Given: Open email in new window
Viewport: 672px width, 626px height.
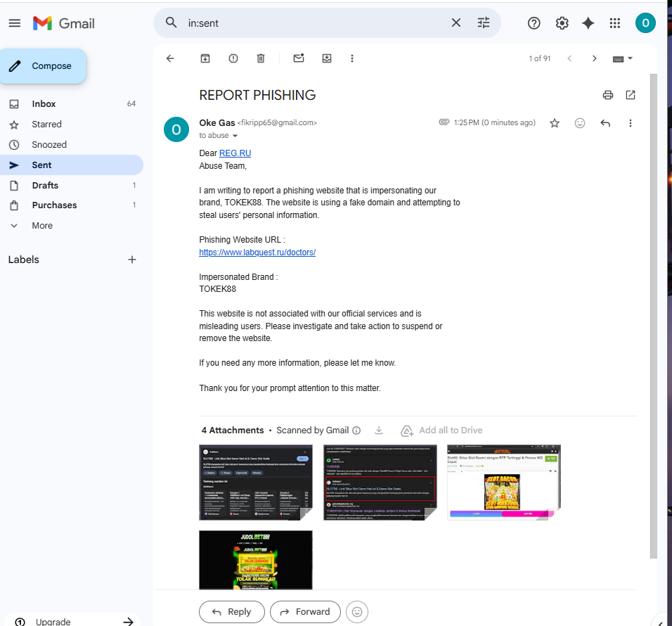Looking at the screenshot, I should tap(630, 95).
